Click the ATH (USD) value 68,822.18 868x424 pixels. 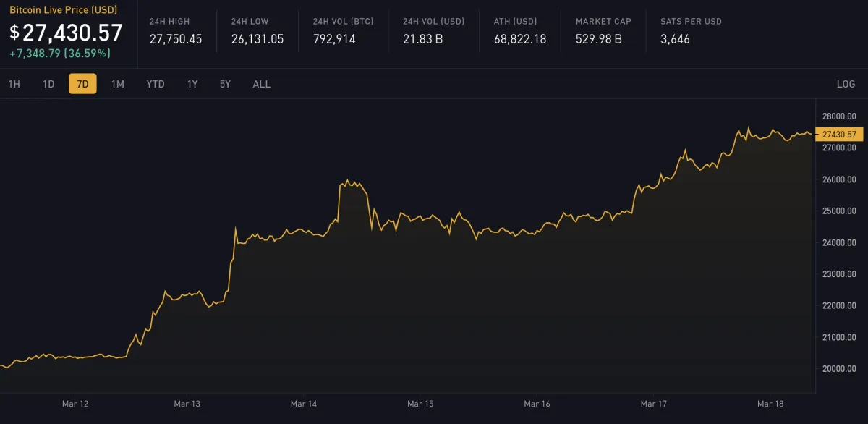click(x=520, y=39)
